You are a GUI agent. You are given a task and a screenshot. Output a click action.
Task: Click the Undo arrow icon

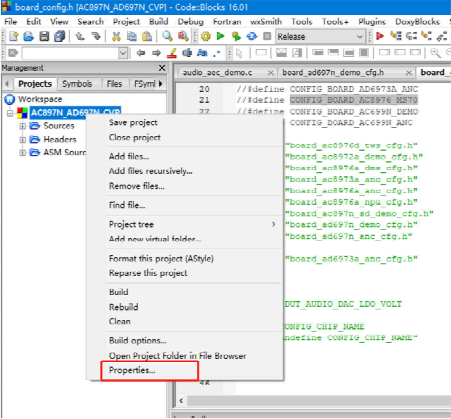coord(80,36)
